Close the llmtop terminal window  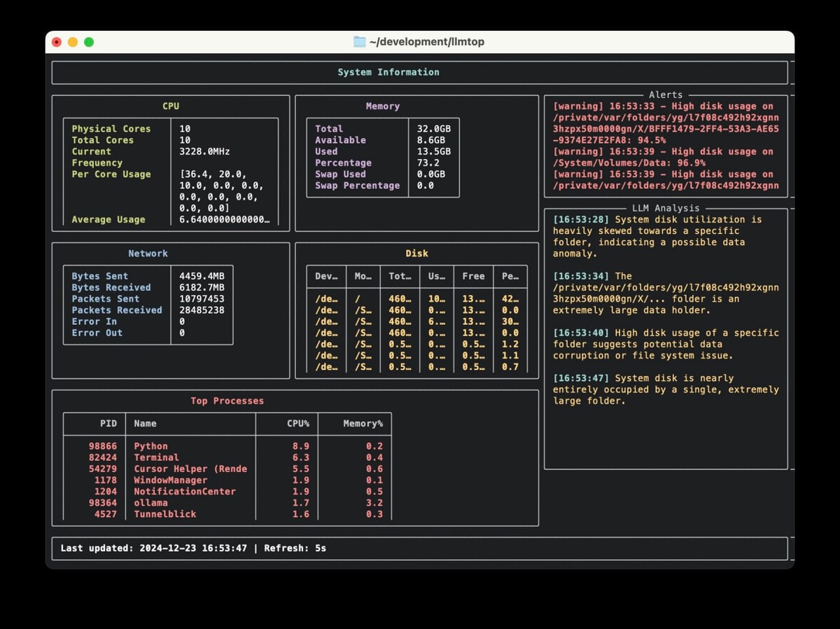57,42
